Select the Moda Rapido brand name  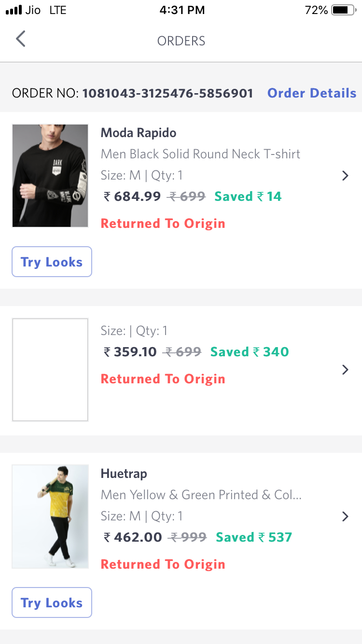point(139,133)
